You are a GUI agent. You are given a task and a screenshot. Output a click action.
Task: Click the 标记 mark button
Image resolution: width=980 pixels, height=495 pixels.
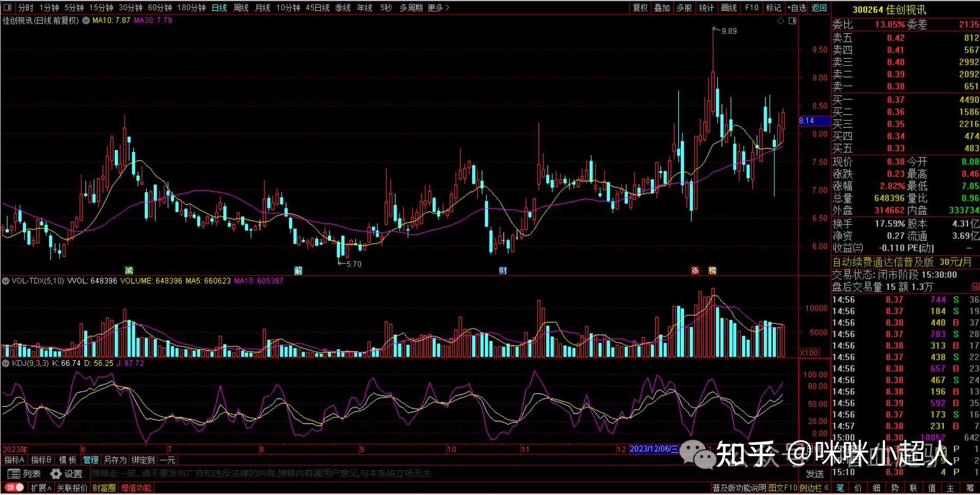773,8
